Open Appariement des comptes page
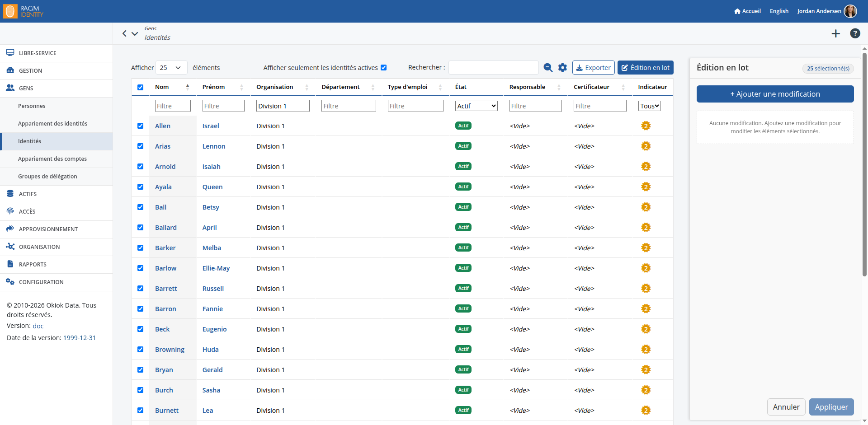 [57, 159]
